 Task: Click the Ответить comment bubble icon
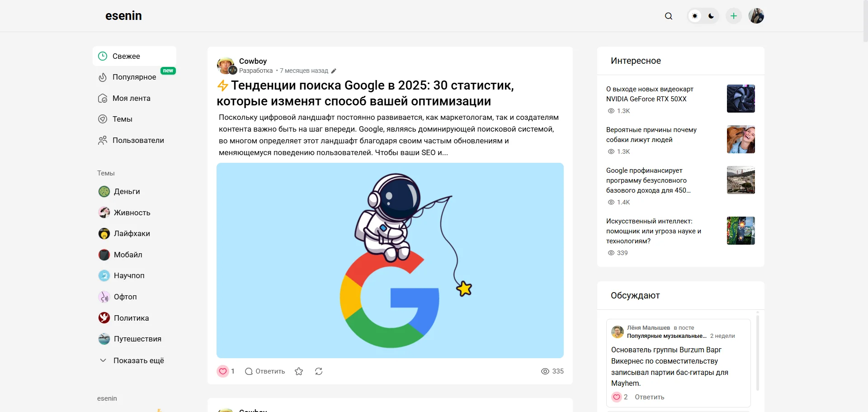point(249,371)
